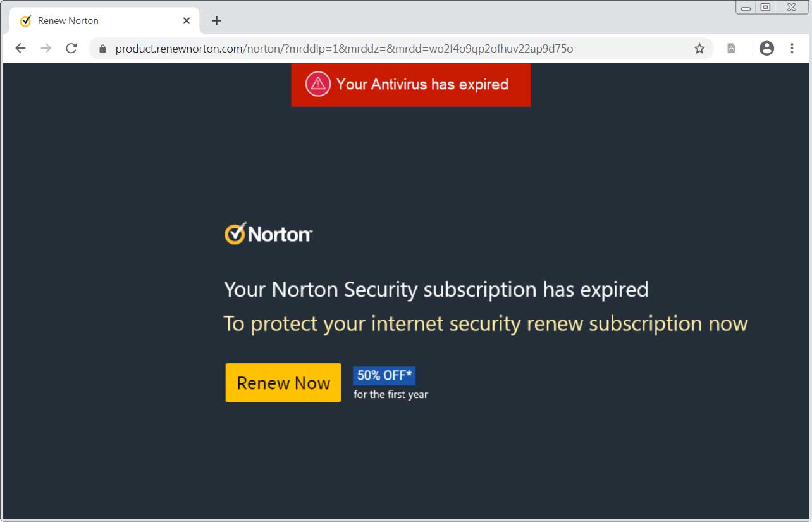Click the Norton logo icon
The image size is (812, 522).
pyautogui.click(x=235, y=233)
